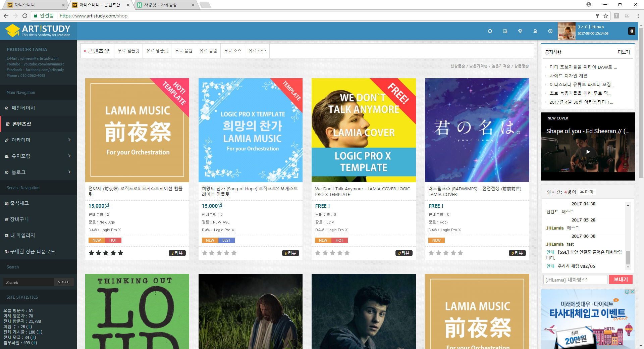The image size is (644, 349).
Task: Click the award ribbon icon in header
Action: click(x=535, y=31)
